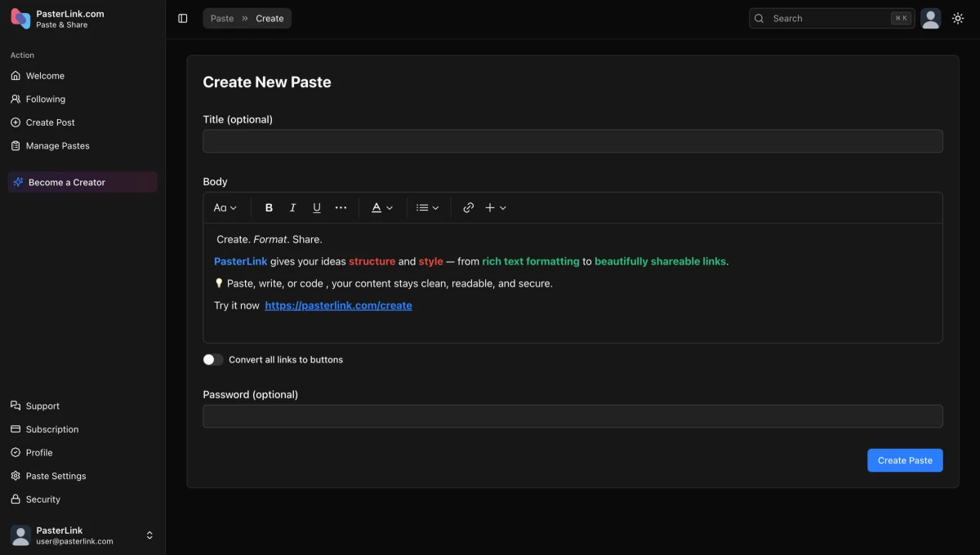Toggle bold formatting

point(269,208)
